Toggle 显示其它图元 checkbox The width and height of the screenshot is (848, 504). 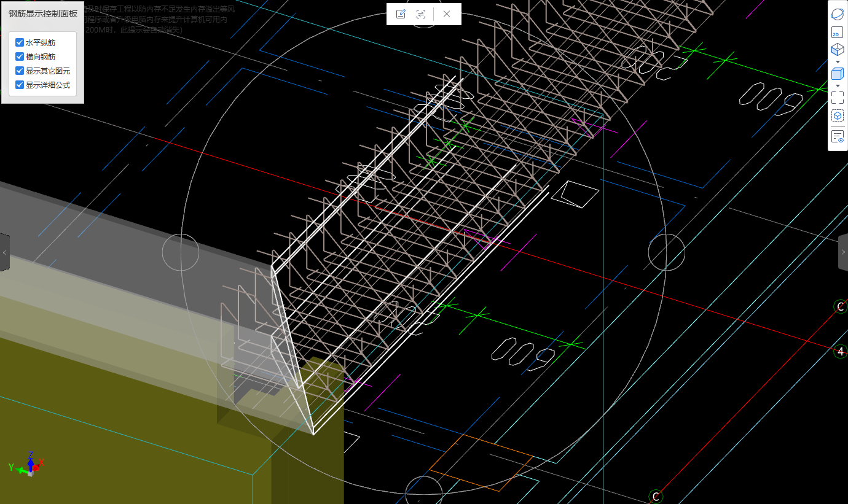20,71
